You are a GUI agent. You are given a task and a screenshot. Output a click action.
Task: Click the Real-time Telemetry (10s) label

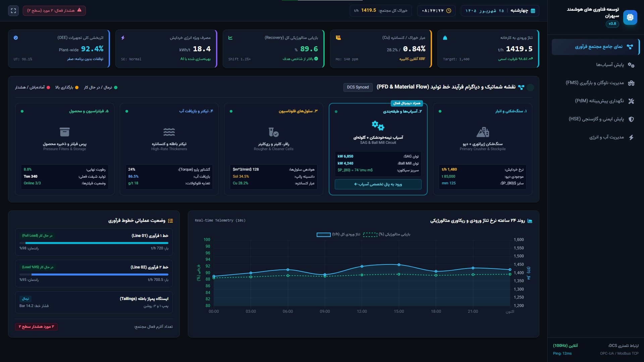220,221
